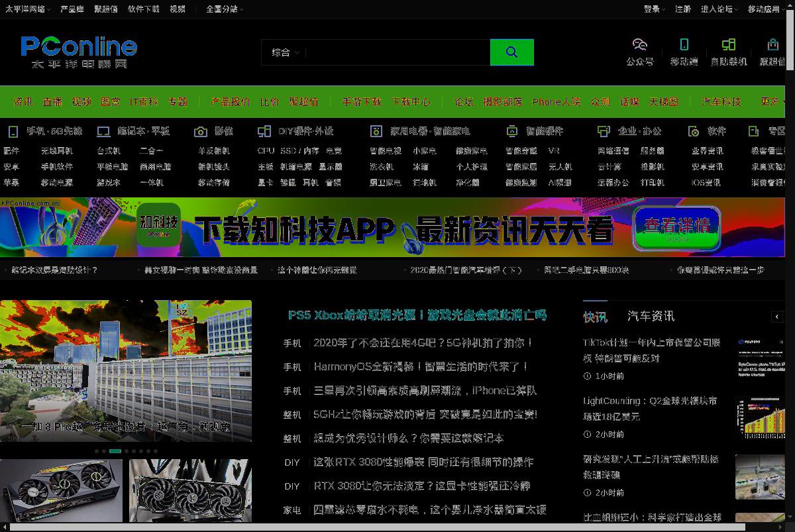795x532 pixels.
Task: Open the 云计算 subcategory link
Action: (x=609, y=167)
